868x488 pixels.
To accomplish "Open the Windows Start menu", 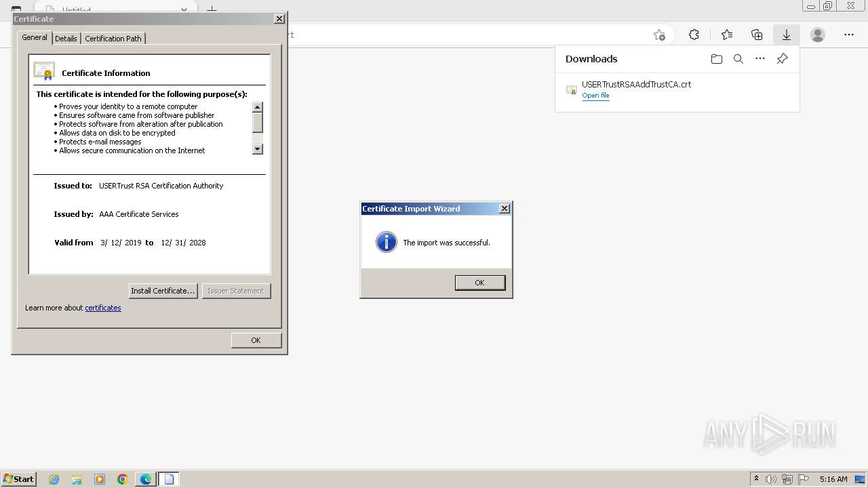I will [x=18, y=479].
